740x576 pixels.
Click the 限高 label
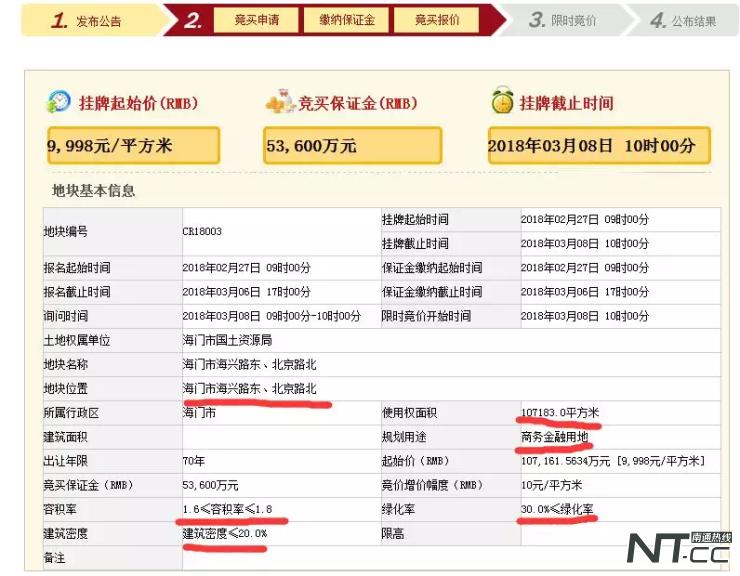(x=393, y=534)
